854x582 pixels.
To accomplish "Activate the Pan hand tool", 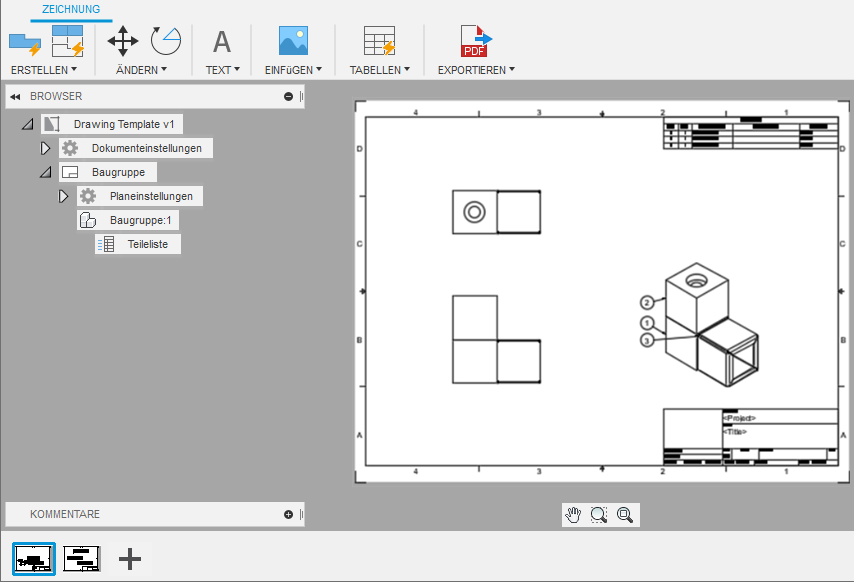I will 573,514.
